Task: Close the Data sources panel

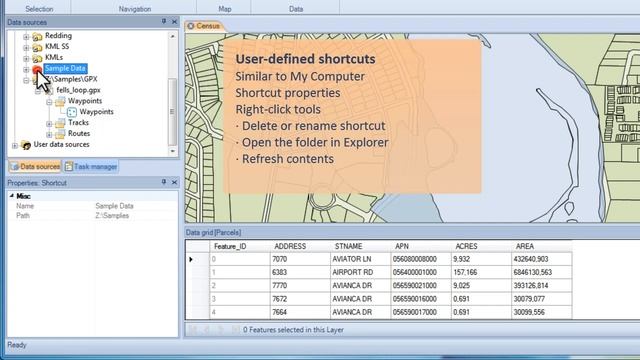Action: (174, 22)
